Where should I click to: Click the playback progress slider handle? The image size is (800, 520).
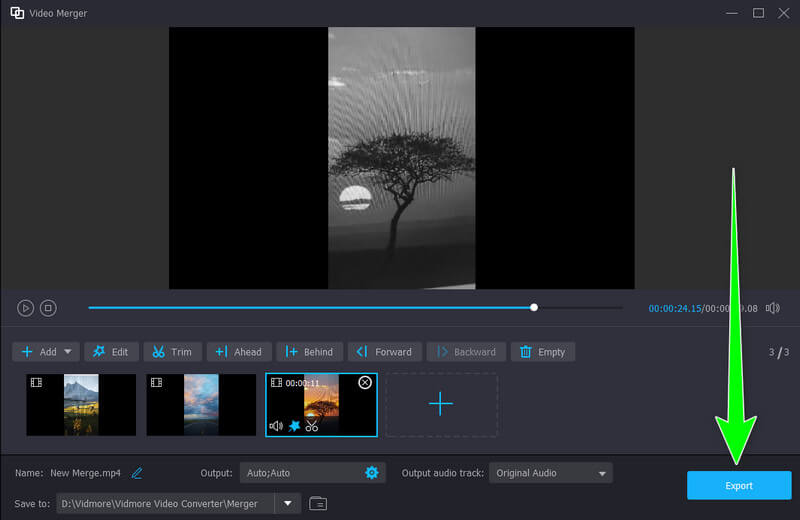534,308
